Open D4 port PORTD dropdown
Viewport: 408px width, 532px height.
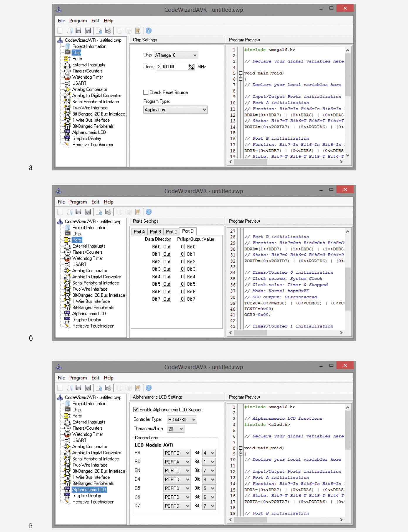coord(177,480)
